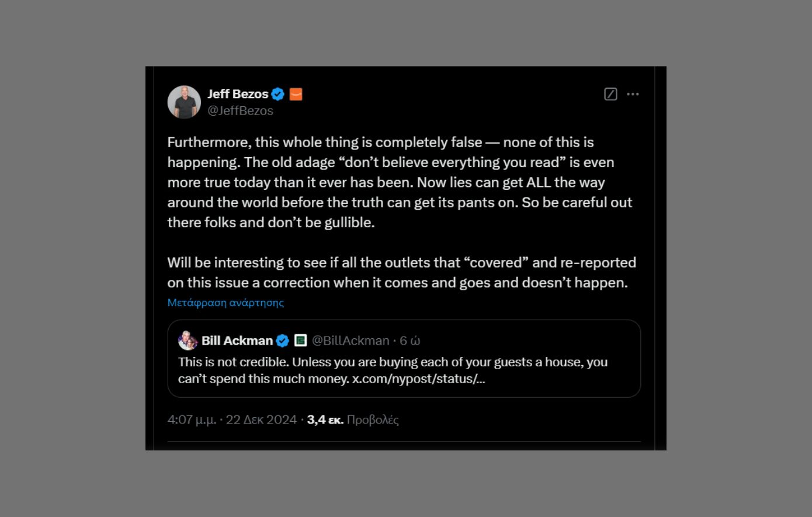Click Jeff Bezos profile avatar
The image size is (812, 517).
pos(184,102)
